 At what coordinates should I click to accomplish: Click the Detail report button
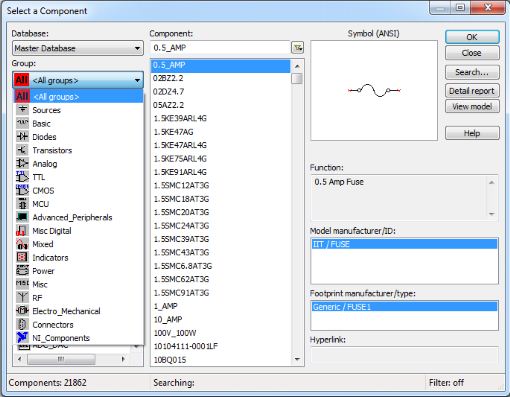click(472, 91)
